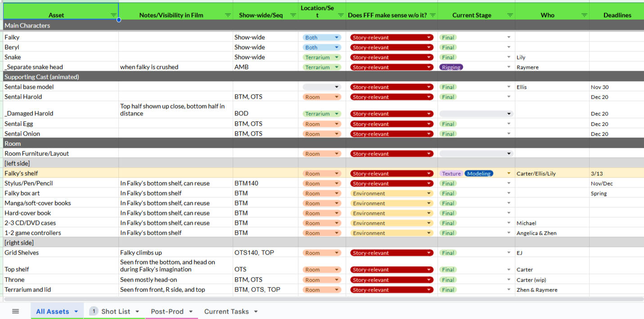Select the Grid Shelves asset cell

[x=61, y=253]
